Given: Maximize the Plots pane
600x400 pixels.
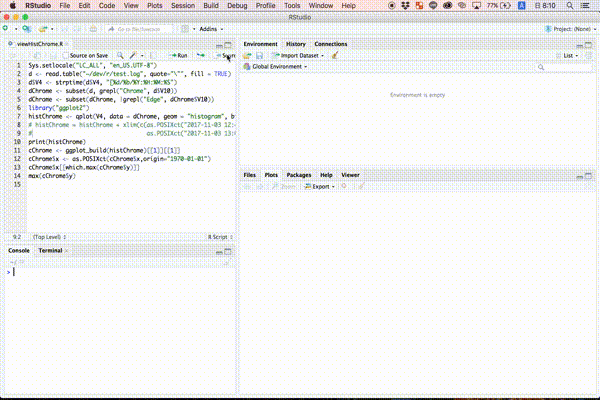Looking at the screenshot, I should (588, 176).
